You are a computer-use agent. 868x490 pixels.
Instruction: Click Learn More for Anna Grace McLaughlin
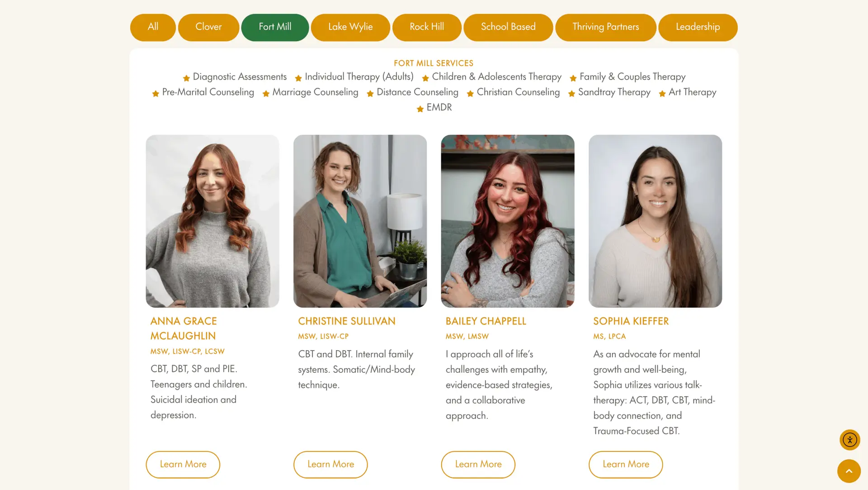(183, 464)
